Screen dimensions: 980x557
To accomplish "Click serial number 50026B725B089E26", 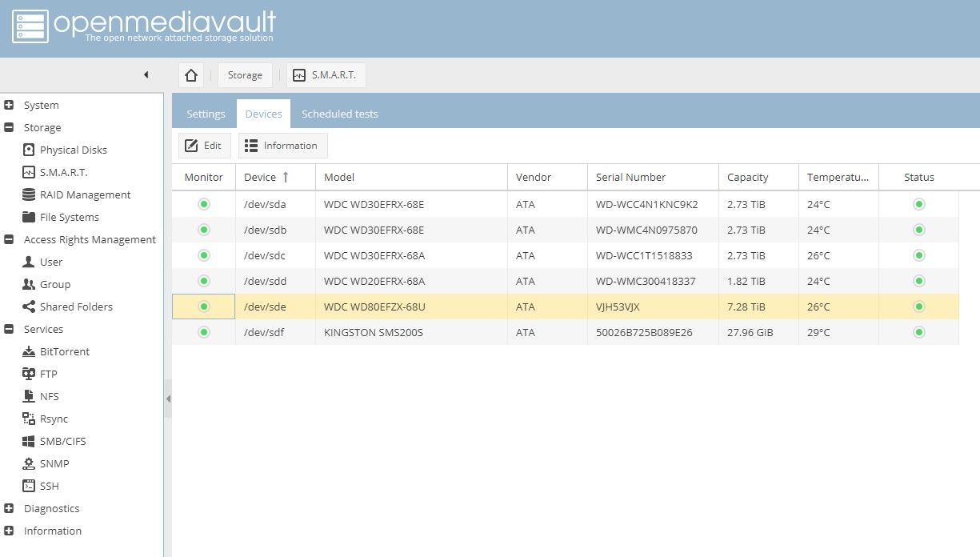I will (644, 332).
